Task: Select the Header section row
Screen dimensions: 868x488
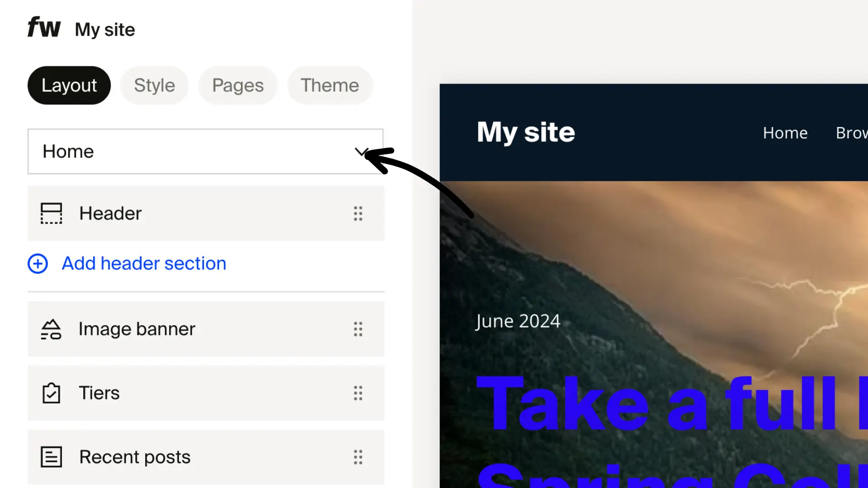Action: (x=206, y=213)
